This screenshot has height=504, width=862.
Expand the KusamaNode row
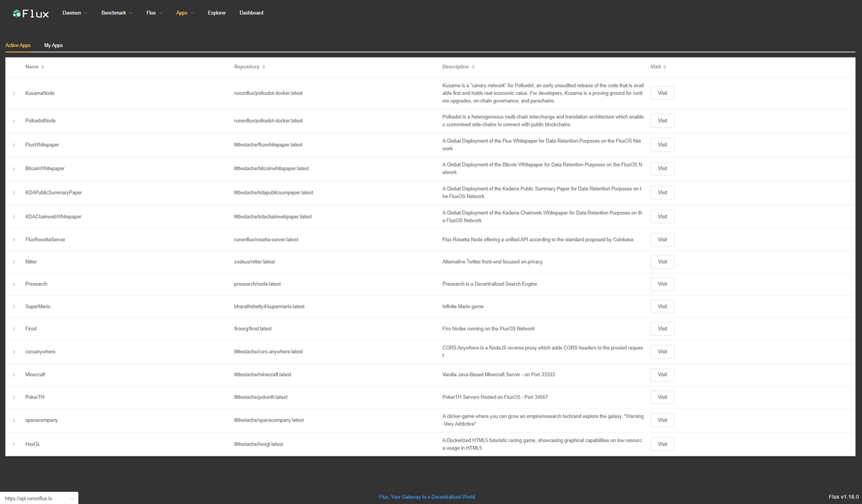tap(14, 93)
